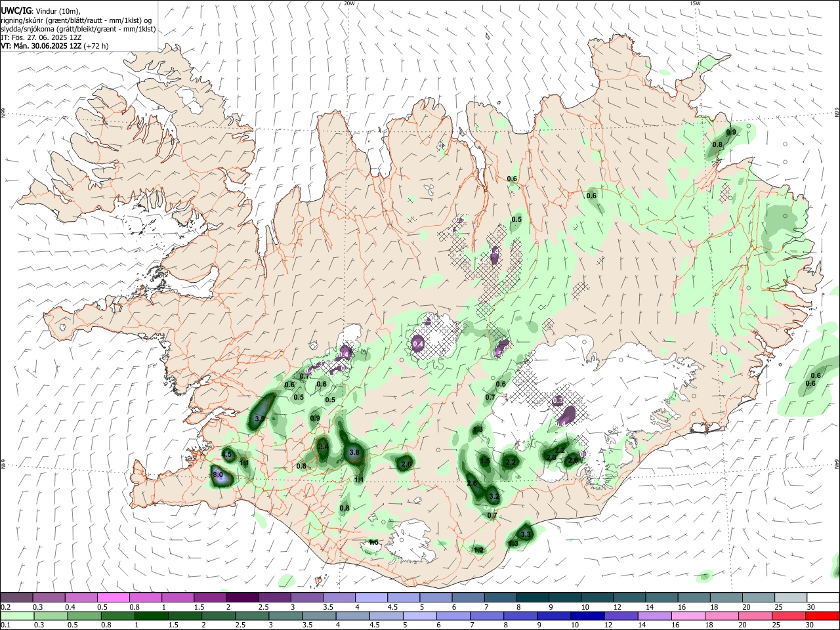This screenshot has height=630, width=840.
Task: Click the 2.3 rain value label
Action: pyautogui.click(x=551, y=457)
